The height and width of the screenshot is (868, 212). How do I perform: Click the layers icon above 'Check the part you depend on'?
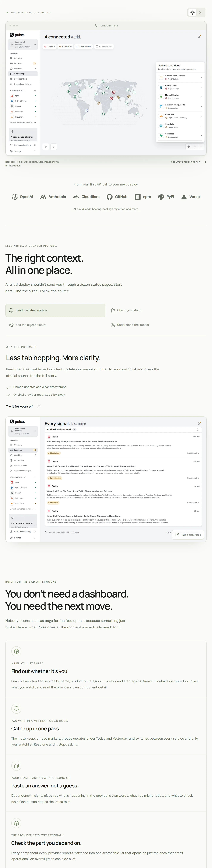(x=16, y=823)
